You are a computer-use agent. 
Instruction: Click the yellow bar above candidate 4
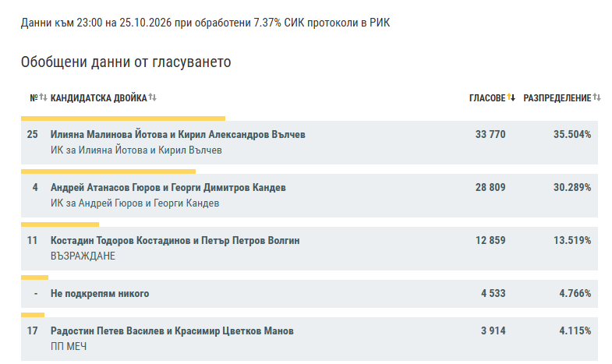point(108,171)
